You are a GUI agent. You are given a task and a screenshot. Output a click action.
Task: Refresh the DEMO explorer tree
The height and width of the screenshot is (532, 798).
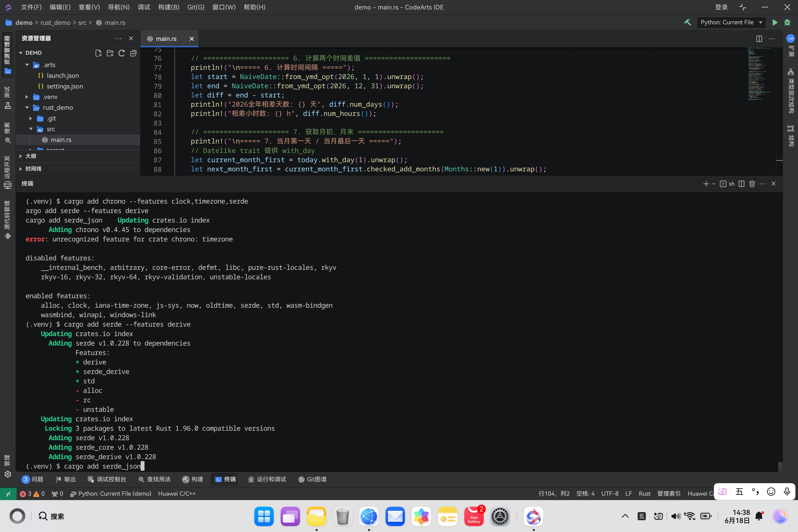point(121,53)
